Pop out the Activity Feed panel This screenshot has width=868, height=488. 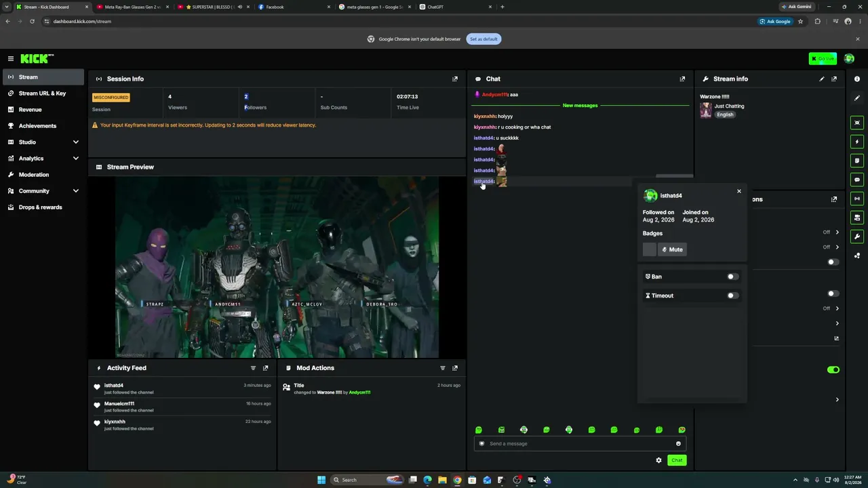[265, 368]
